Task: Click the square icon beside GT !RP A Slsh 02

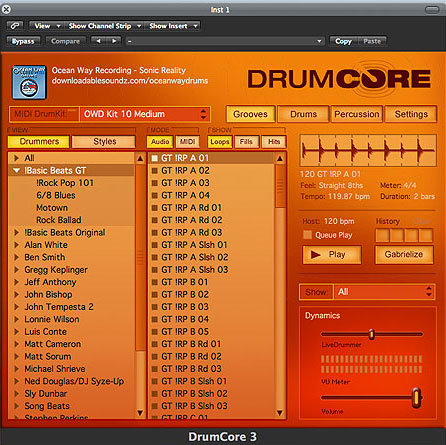Action: (x=154, y=257)
